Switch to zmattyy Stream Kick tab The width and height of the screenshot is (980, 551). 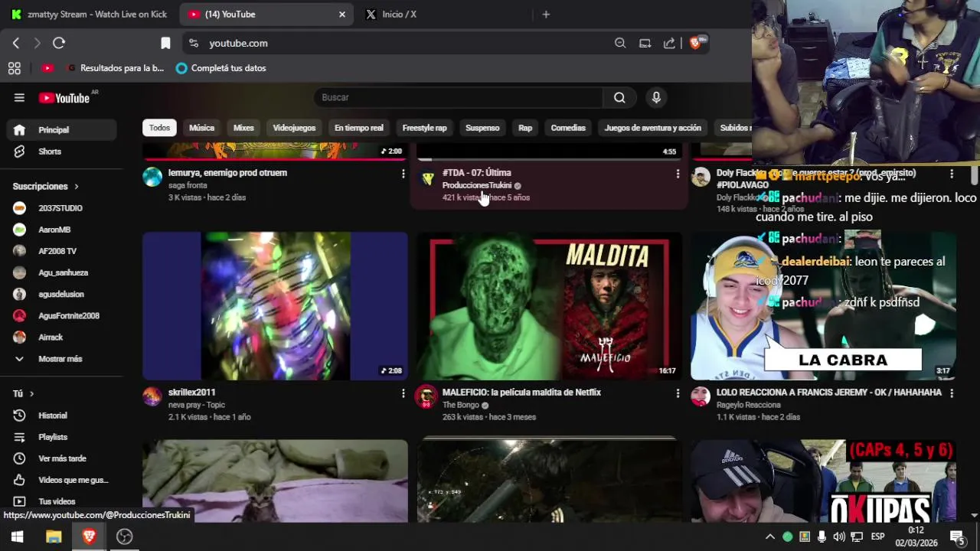(88, 14)
